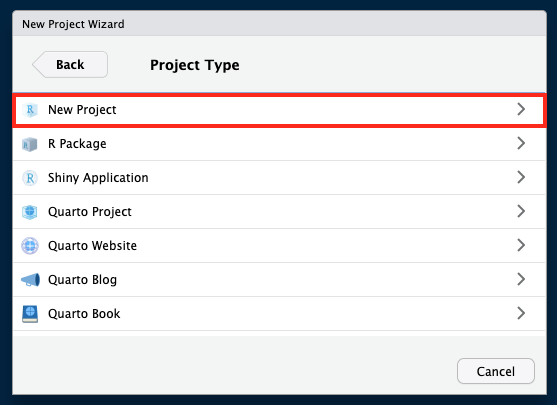Open the Quarto Website chevron arrow
This screenshot has height=405, width=557.
(x=521, y=245)
